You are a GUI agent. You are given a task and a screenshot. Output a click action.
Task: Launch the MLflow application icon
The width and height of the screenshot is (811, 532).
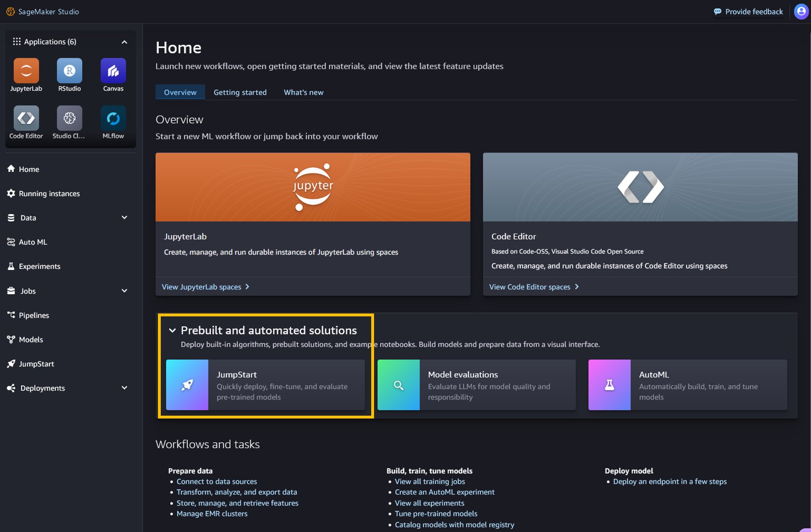pos(113,118)
